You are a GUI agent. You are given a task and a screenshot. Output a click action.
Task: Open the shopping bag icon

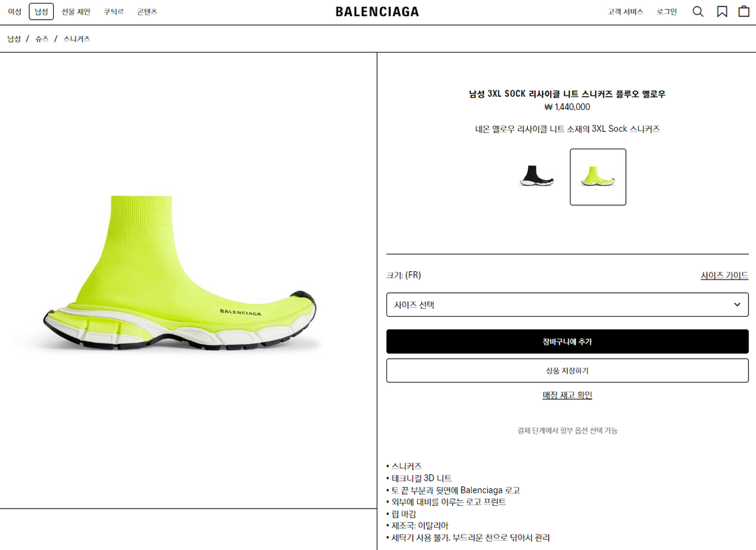(x=744, y=11)
